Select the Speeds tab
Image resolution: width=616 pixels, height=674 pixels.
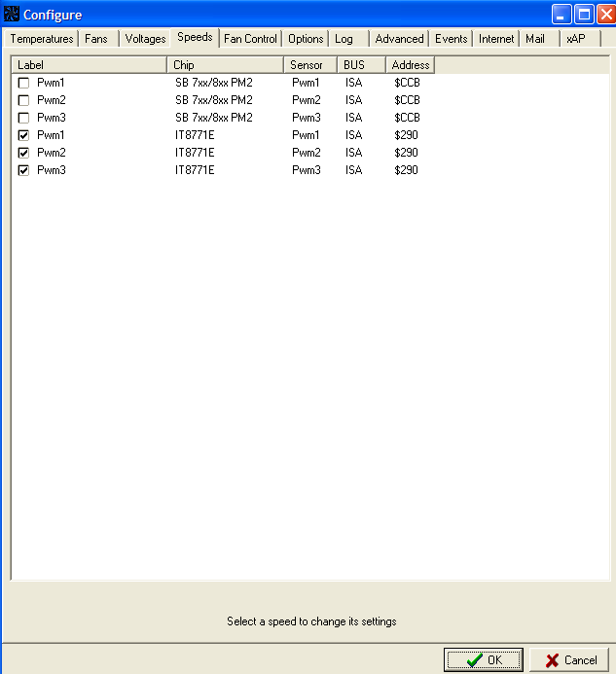[195, 37]
